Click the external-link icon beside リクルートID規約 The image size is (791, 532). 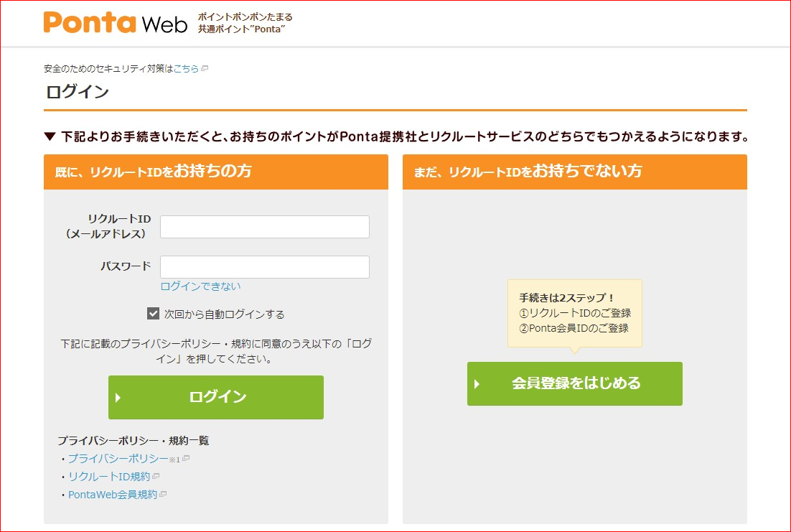click(x=156, y=476)
